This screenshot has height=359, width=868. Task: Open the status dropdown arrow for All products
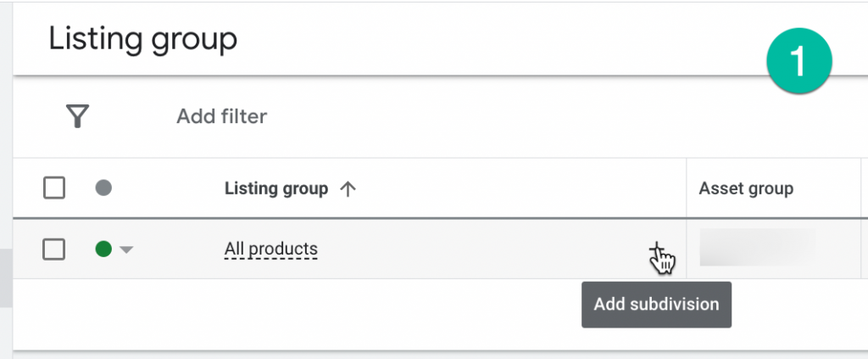(x=125, y=250)
